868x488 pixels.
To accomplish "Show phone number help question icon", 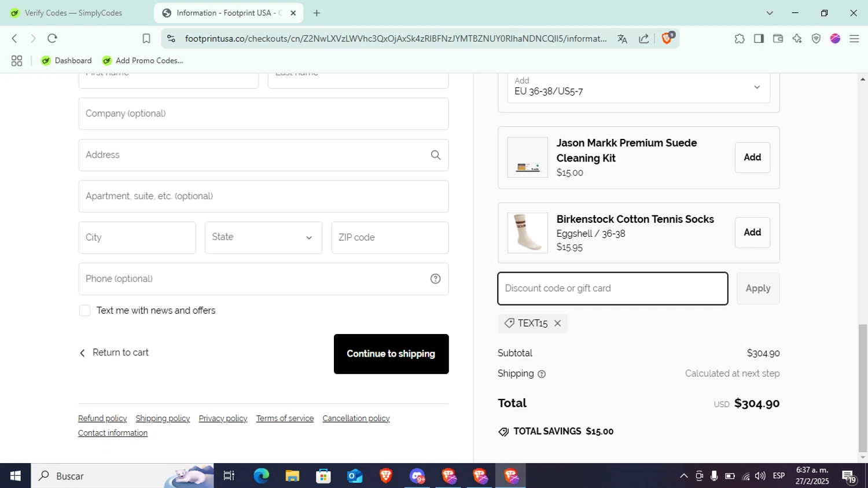I will (436, 279).
